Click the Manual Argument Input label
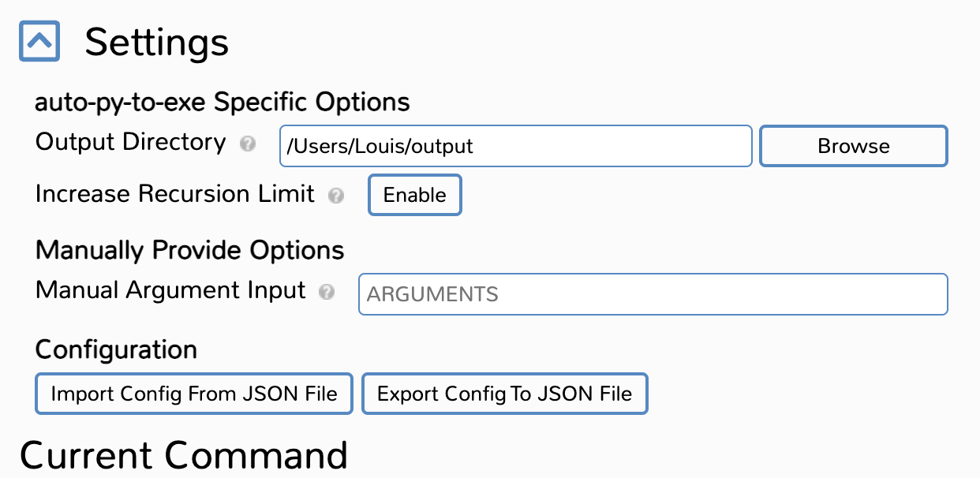This screenshot has height=478, width=980. 170,291
